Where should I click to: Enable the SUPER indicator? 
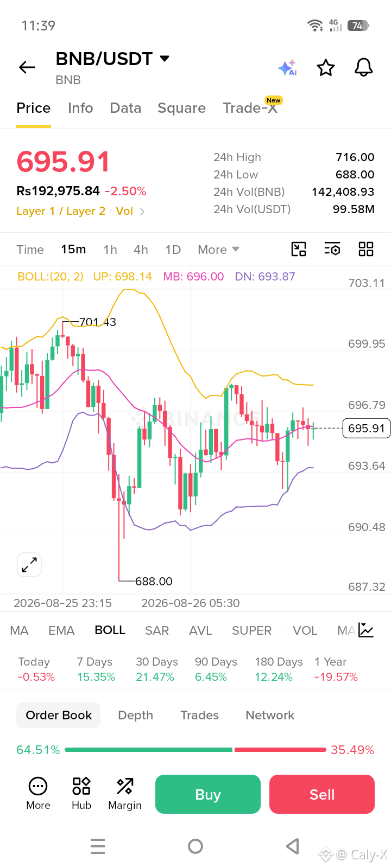point(251,630)
